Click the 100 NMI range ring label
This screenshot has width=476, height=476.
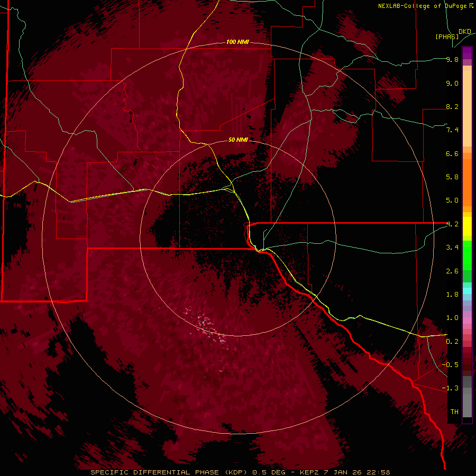[237, 42]
